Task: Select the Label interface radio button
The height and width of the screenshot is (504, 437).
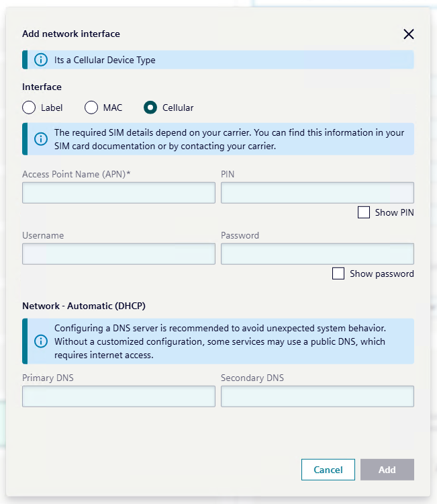Action: tap(29, 108)
